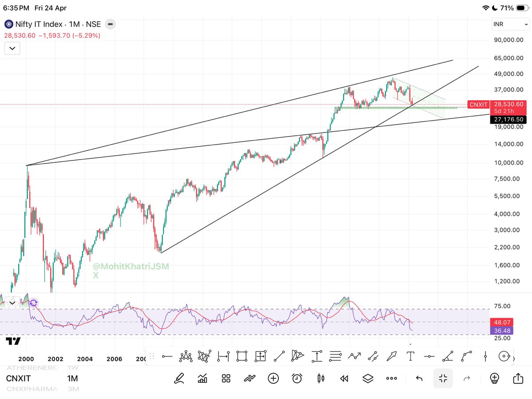Select the horizontal ray tool

pyautogui.click(x=429, y=356)
